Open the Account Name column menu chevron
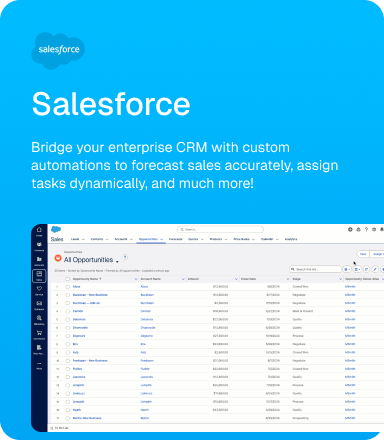 click(183, 279)
